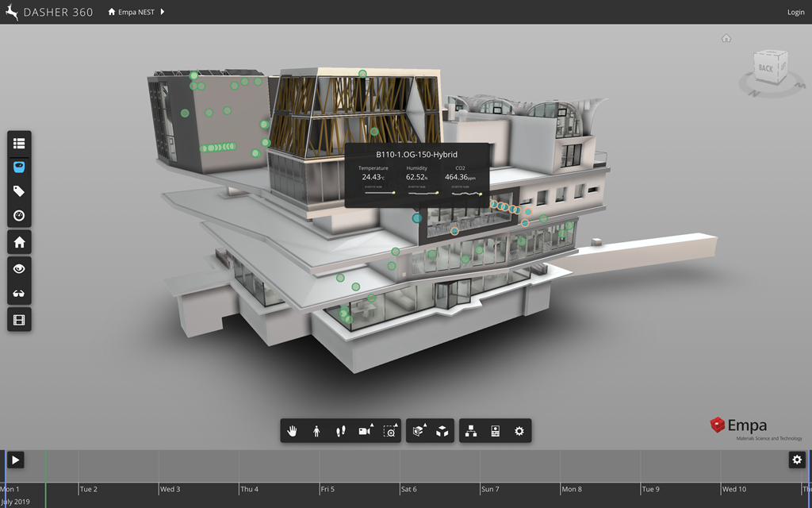Expand the zoom window tool dropdown
The image size is (812, 508).
(389, 431)
